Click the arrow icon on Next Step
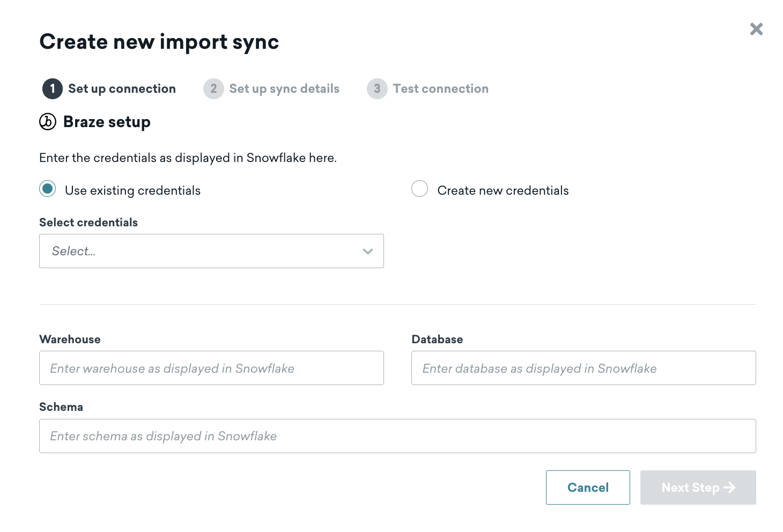Image resolution: width=783 pixels, height=532 pixels. (729, 487)
